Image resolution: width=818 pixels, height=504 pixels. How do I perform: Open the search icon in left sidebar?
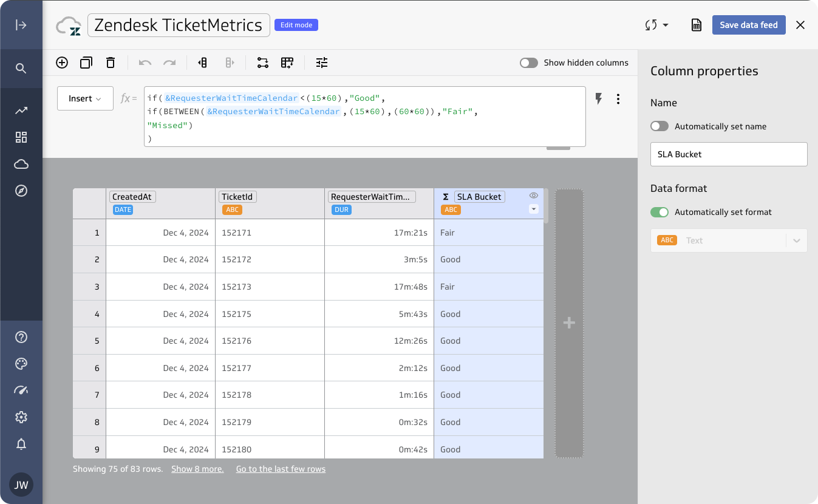coord(21,68)
